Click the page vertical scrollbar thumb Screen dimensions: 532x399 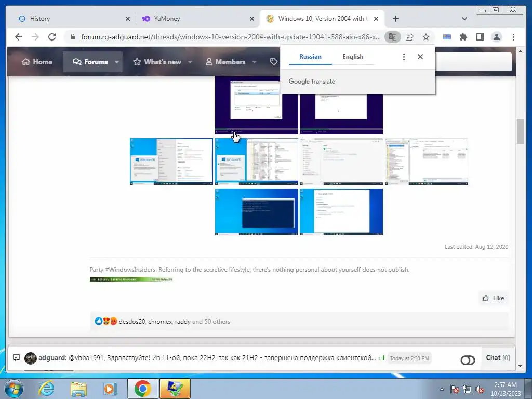(520, 131)
